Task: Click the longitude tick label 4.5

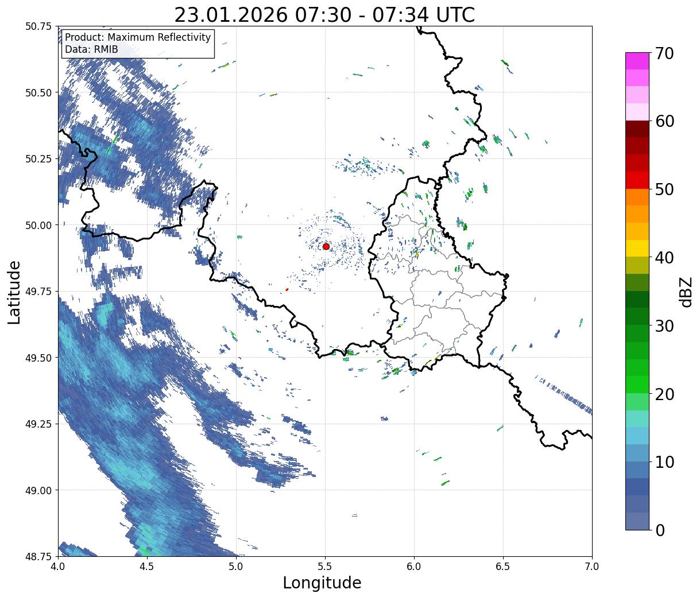Action: point(147,567)
